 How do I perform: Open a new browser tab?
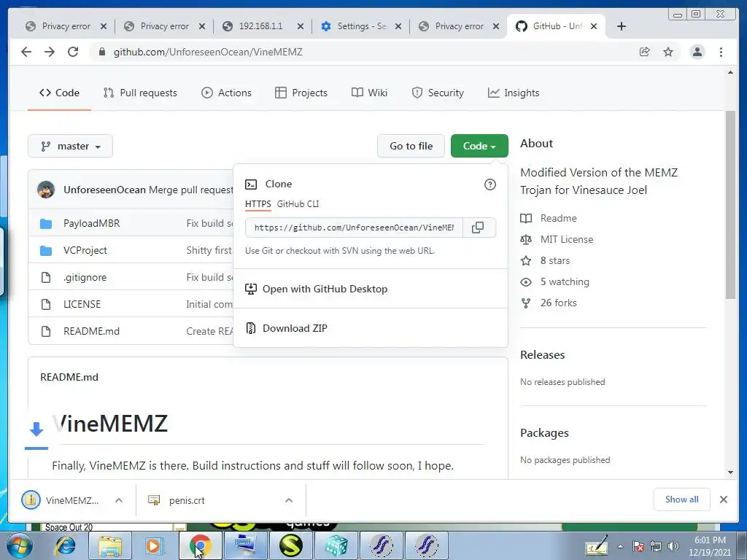(622, 26)
